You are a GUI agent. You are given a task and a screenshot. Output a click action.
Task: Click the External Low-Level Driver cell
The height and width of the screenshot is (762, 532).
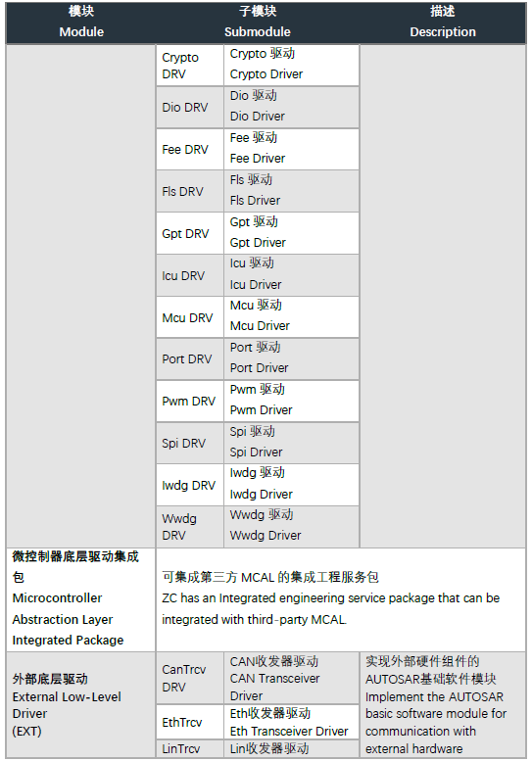(x=81, y=704)
